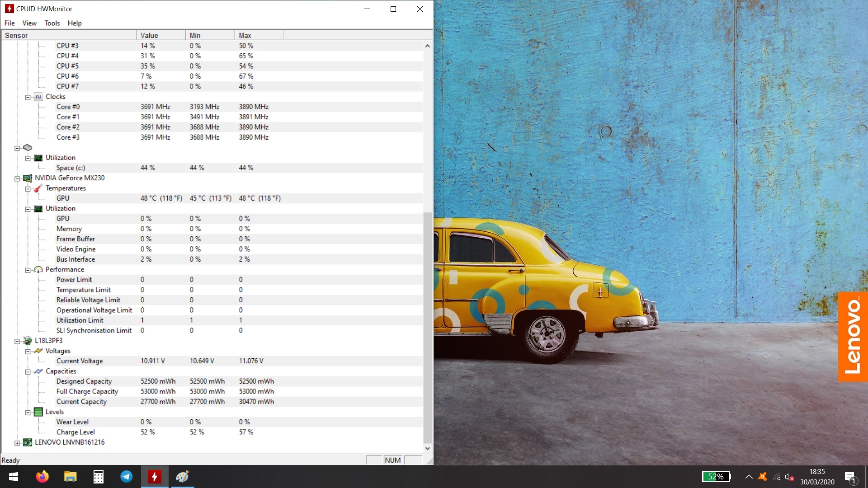Open Paint from the taskbar
The image size is (868, 488).
click(x=183, y=477)
